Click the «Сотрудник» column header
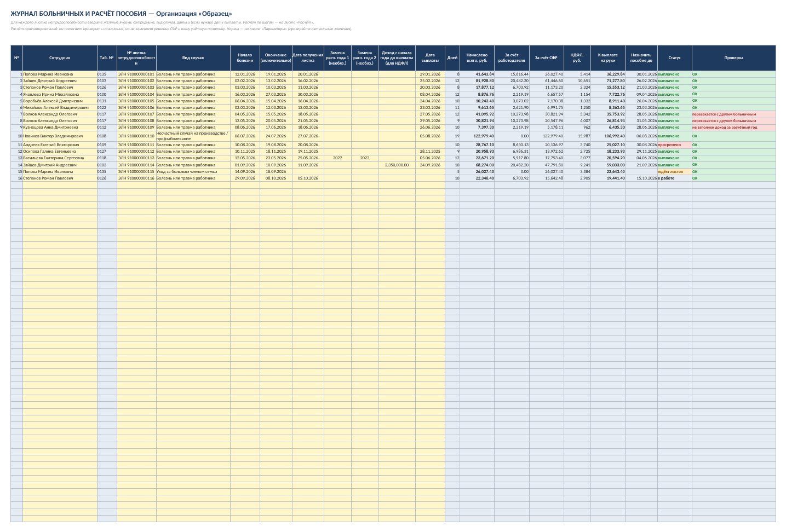 pyautogui.click(x=60, y=57)
